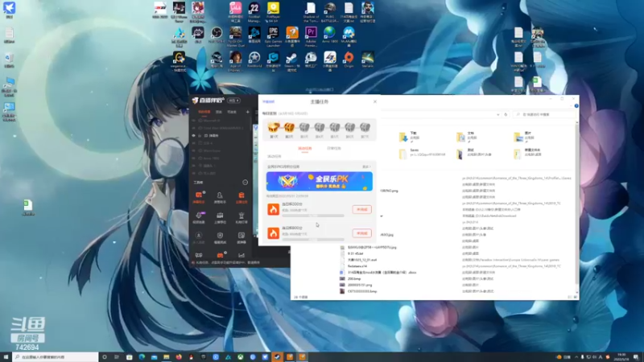
Task: Select the daily tasks tab in dialog
Action: tap(334, 148)
